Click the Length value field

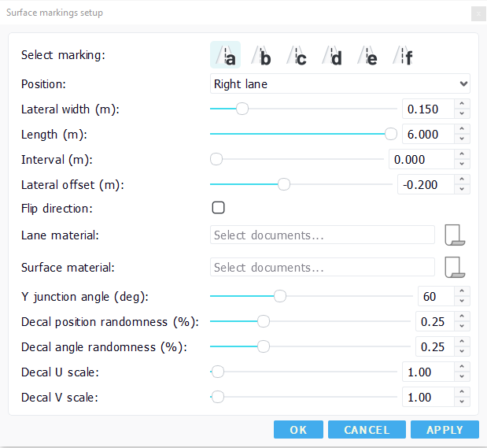[427, 134]
